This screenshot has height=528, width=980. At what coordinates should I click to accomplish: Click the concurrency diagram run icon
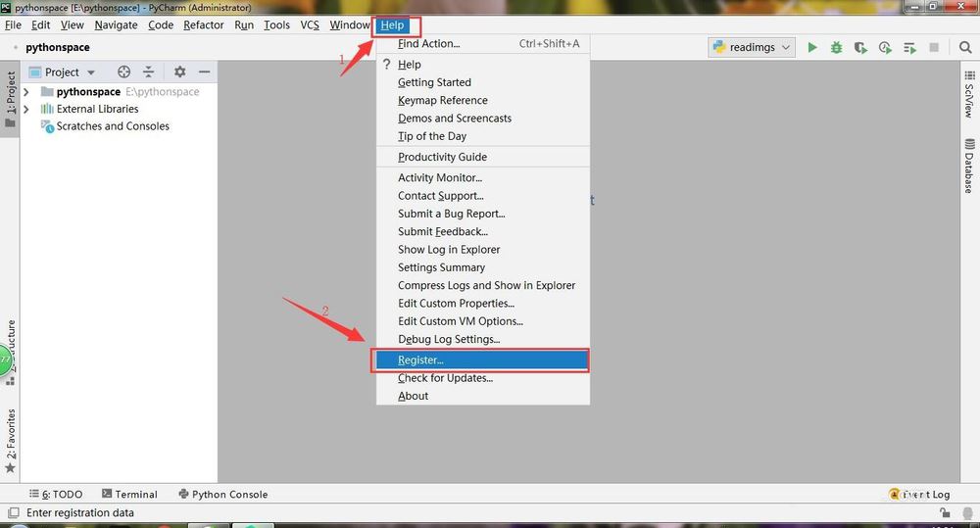tap(909, 47)
